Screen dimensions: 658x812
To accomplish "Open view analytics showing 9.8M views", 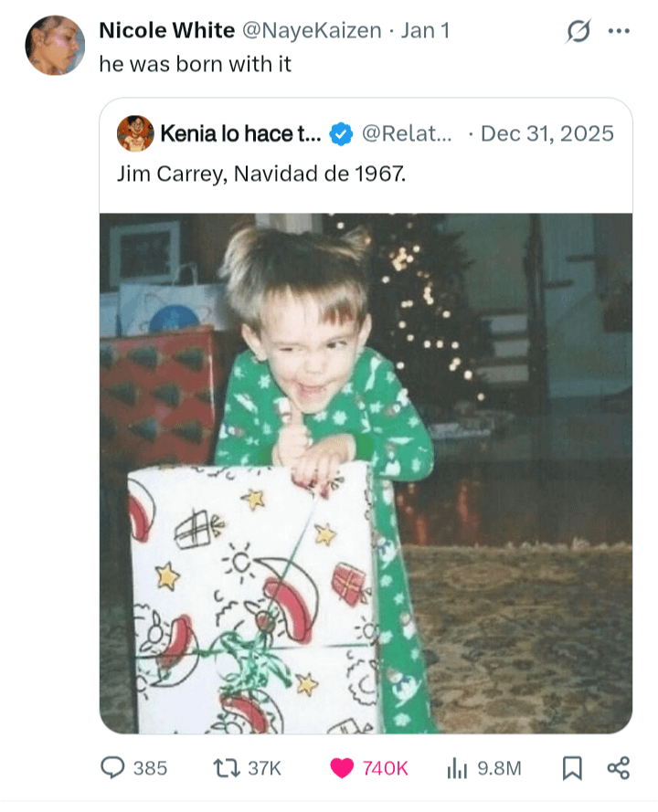I will [x=457, y=768].
